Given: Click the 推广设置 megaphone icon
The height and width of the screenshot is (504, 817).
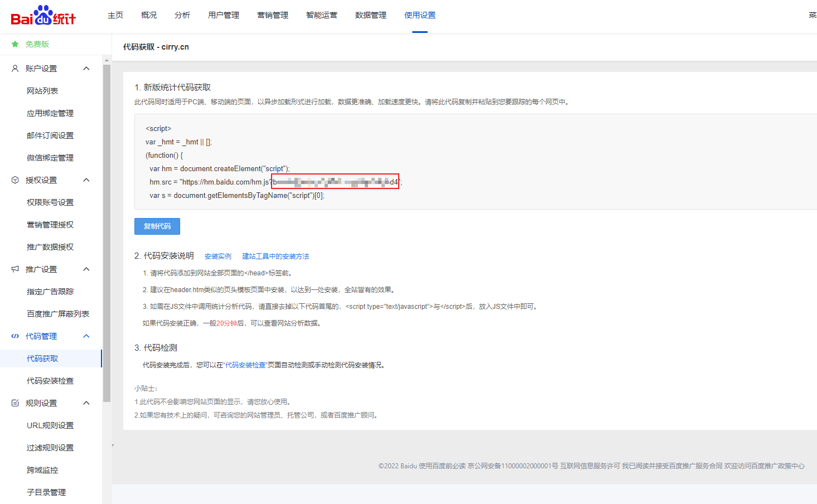Looking at the screenshot, I should [15, 269].
